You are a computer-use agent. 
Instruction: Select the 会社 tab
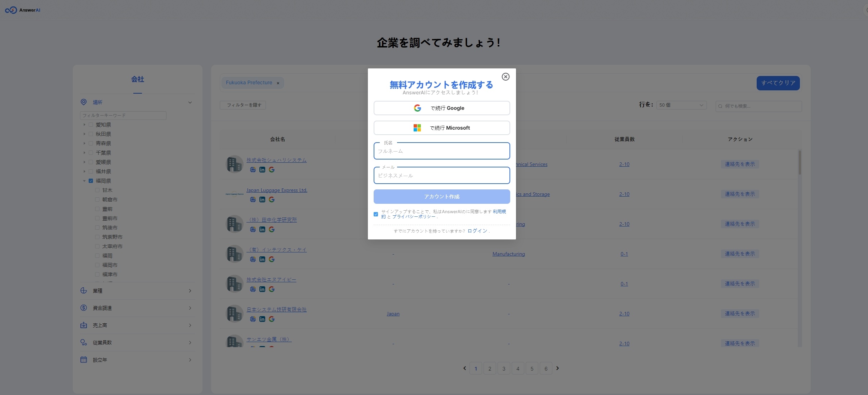(137, 79)
